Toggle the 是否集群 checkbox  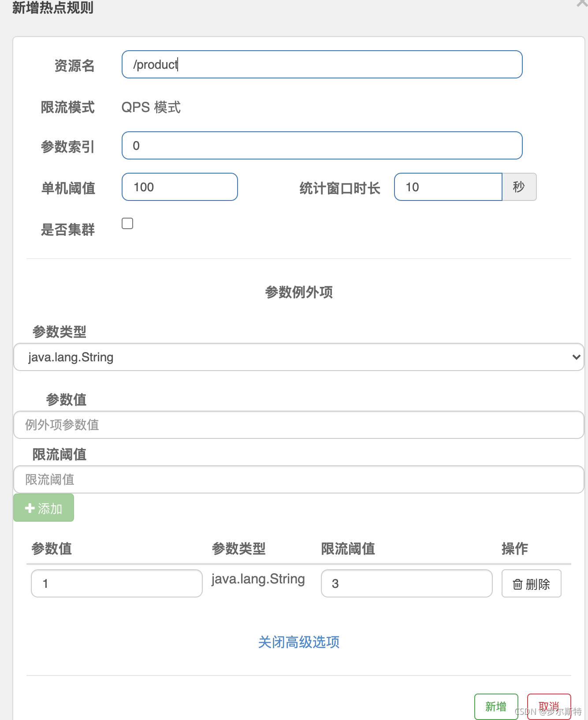pos(127,224)
